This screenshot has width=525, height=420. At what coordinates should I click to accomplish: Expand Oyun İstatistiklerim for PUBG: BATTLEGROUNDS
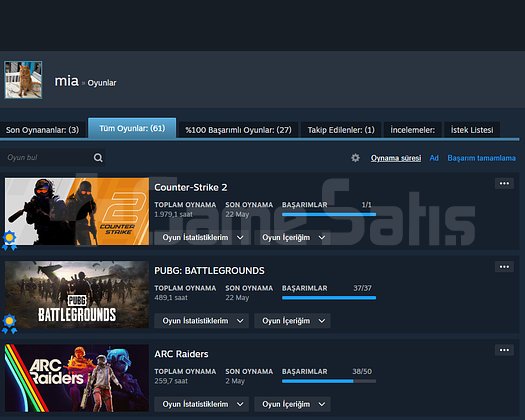(x=202, y=321)
